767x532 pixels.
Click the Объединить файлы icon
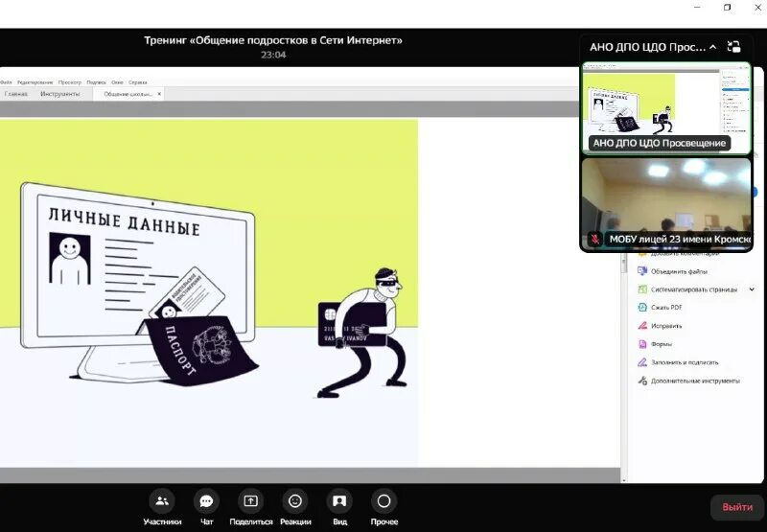(642, 271)
